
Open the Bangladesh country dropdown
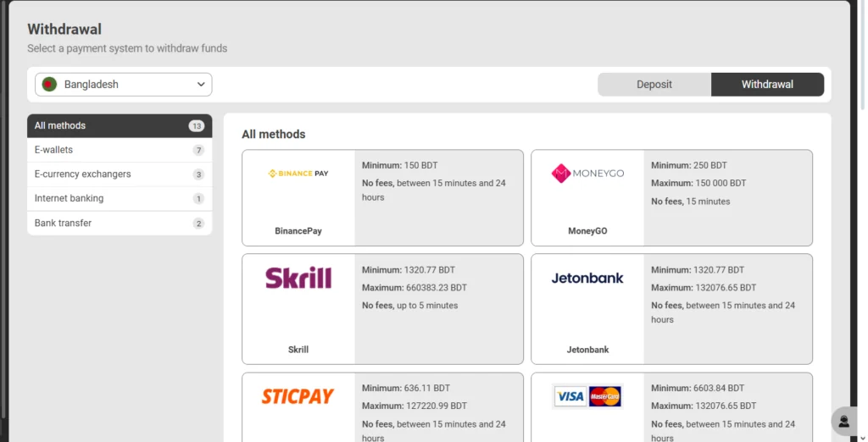[x=123, y=85]
